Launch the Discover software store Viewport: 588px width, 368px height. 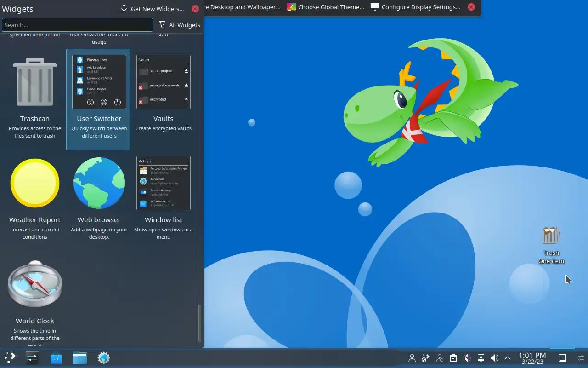coord(56,358)
